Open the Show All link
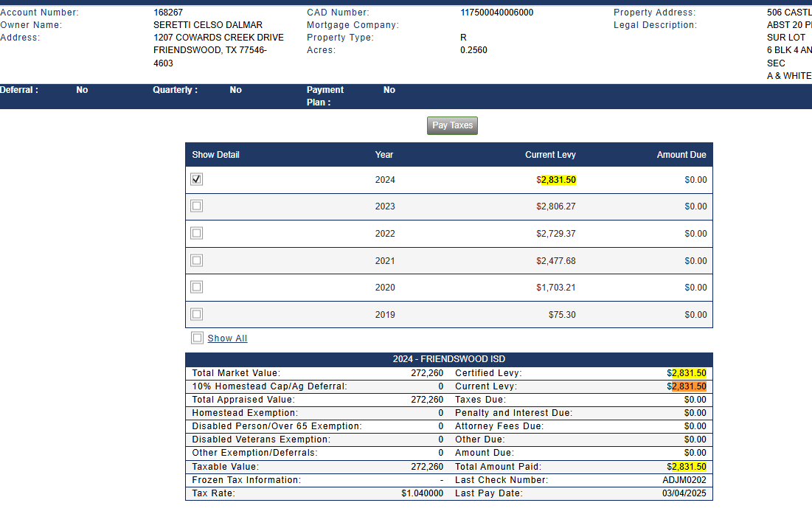This screenshot has width=812, height=528. pyautogui.click(x=227, y=338)
